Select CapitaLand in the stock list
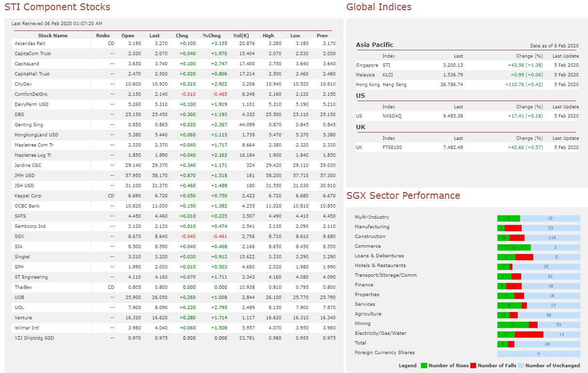 click(x=27, y=63)
